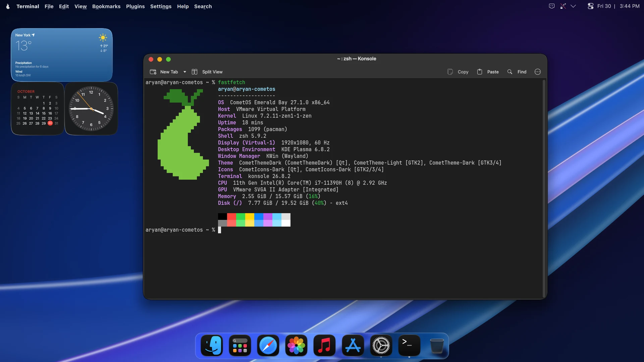Open the more options ellipsis button
Image resolution: width=644 pixels, height=362 pixels.
coord(538,72)
